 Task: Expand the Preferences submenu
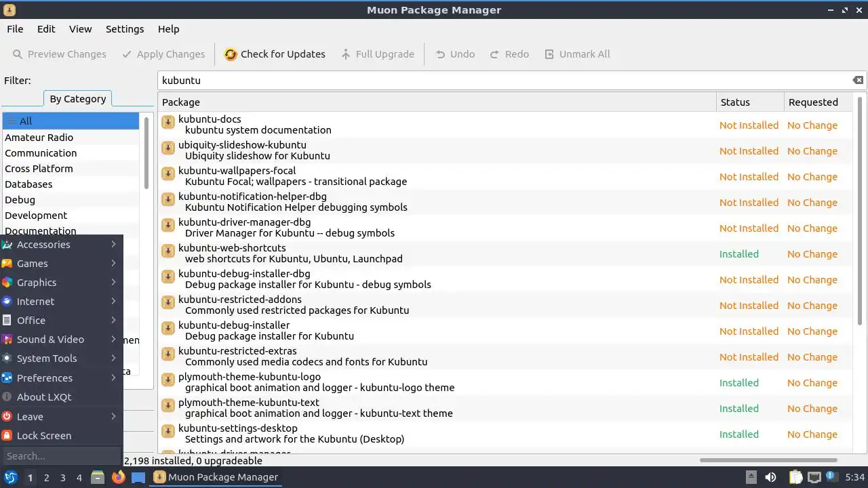[x=62, y=378]
